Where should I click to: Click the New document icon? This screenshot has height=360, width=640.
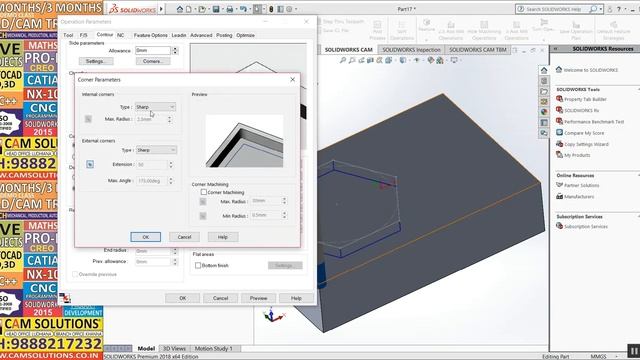coord(189,9)
